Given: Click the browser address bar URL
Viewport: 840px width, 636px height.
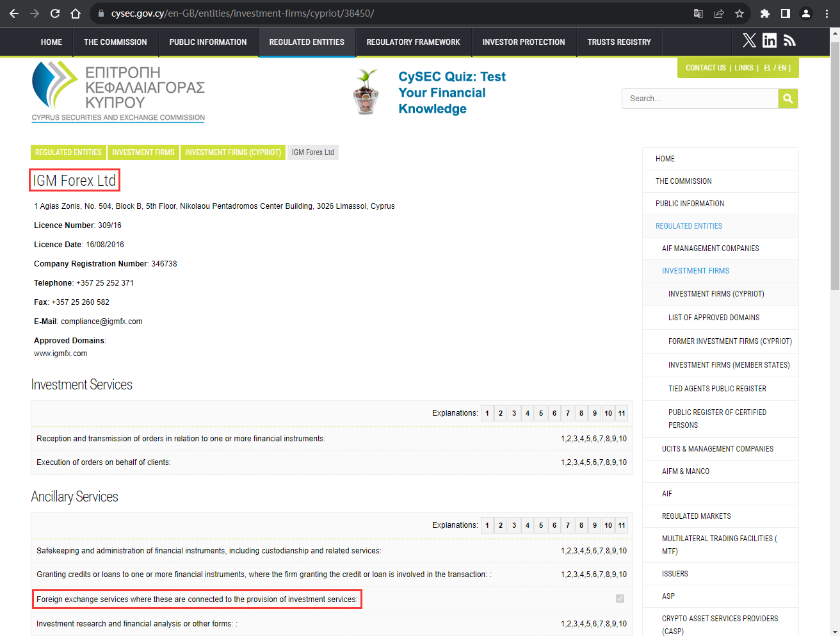Looking at the screenshot, I should pyautogui.click(x=242, y=13).
